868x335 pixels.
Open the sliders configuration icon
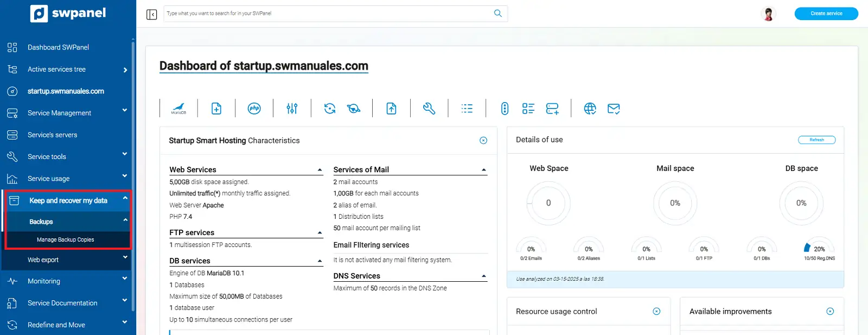[292, 109]
